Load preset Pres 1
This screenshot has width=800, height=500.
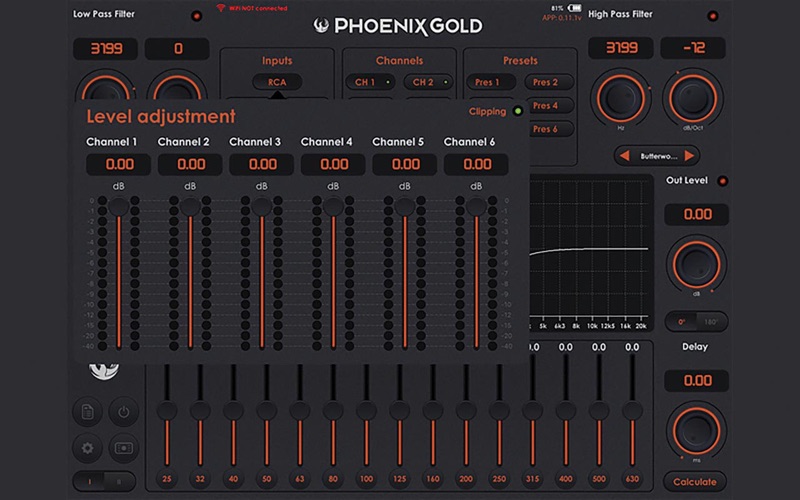[x=491, y=82]
